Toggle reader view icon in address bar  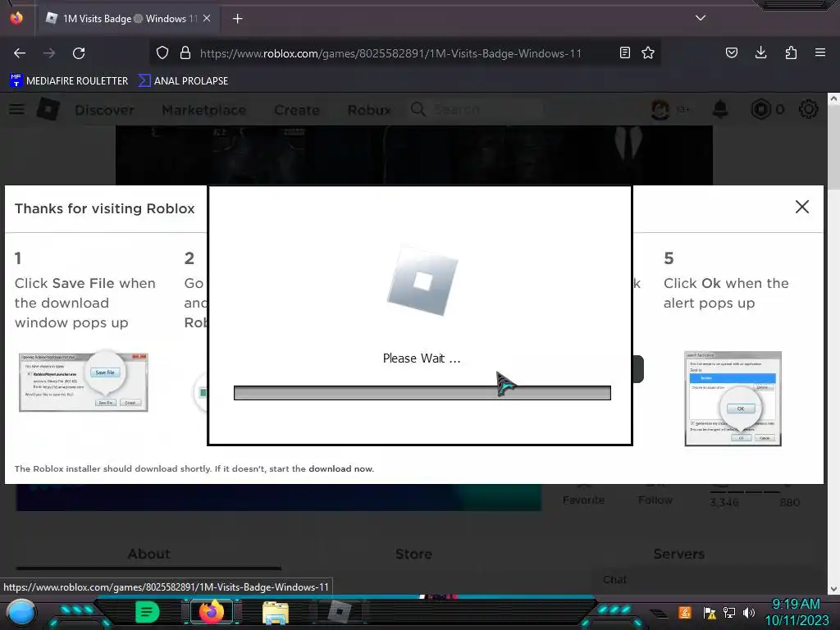coord(624,53)
